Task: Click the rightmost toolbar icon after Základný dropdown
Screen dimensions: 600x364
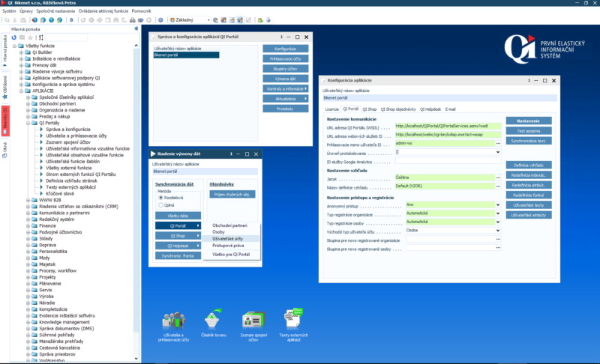Action: point(268,20)
